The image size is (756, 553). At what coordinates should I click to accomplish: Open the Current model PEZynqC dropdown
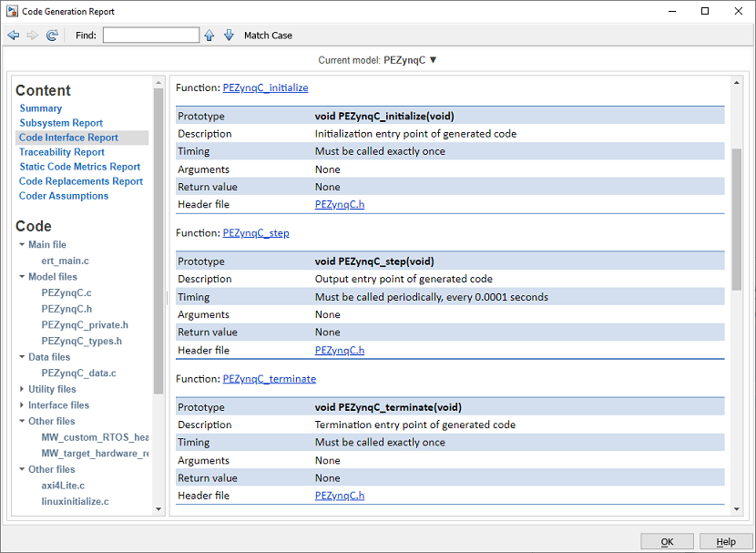(x=433, y=60)
